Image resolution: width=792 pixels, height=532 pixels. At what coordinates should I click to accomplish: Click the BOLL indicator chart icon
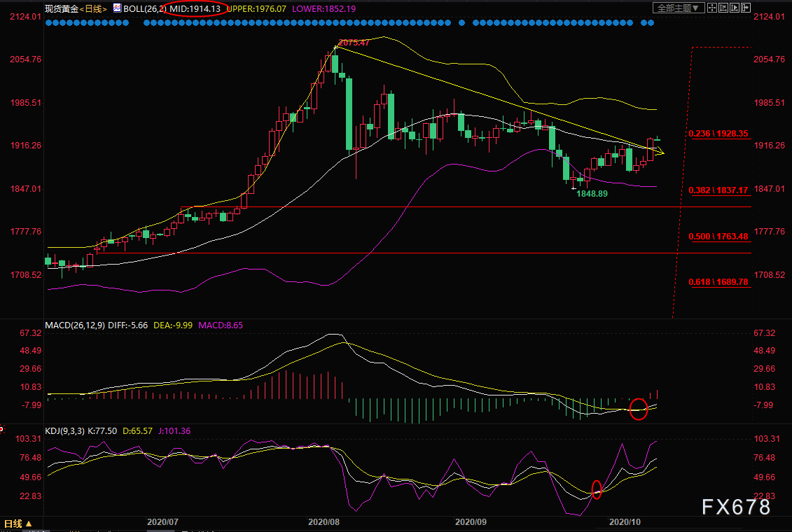coord(116,8)
